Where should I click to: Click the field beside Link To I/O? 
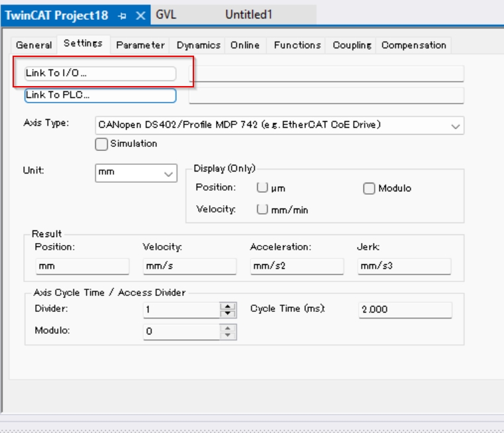(x=327, y=73)
